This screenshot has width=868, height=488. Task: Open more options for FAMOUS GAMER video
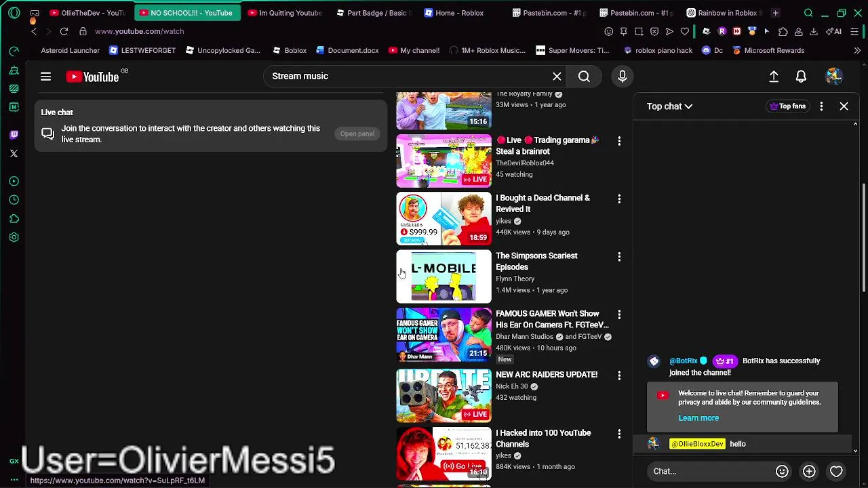coord(619,314)
